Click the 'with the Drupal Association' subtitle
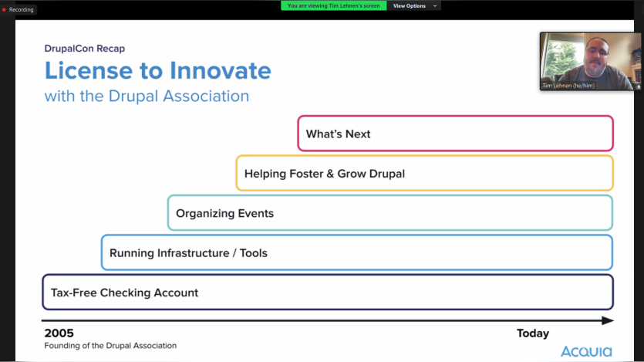The width and height of the screenshot is (644, 362). (x=147, y=96)
